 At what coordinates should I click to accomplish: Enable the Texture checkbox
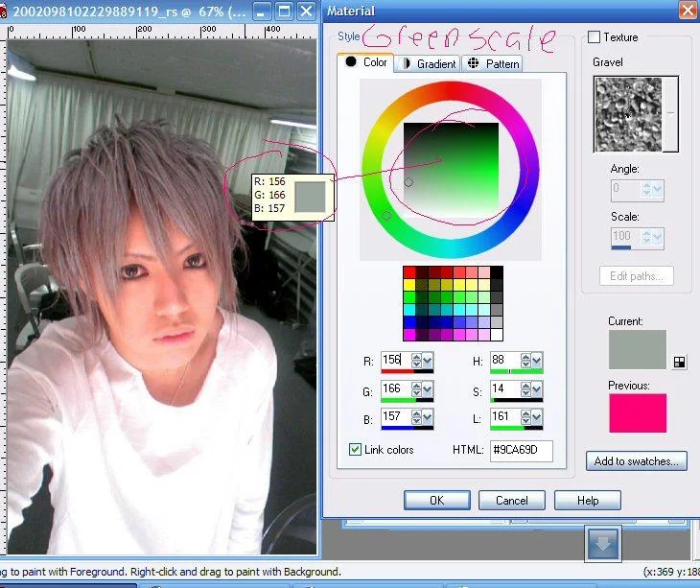point(595,37)
